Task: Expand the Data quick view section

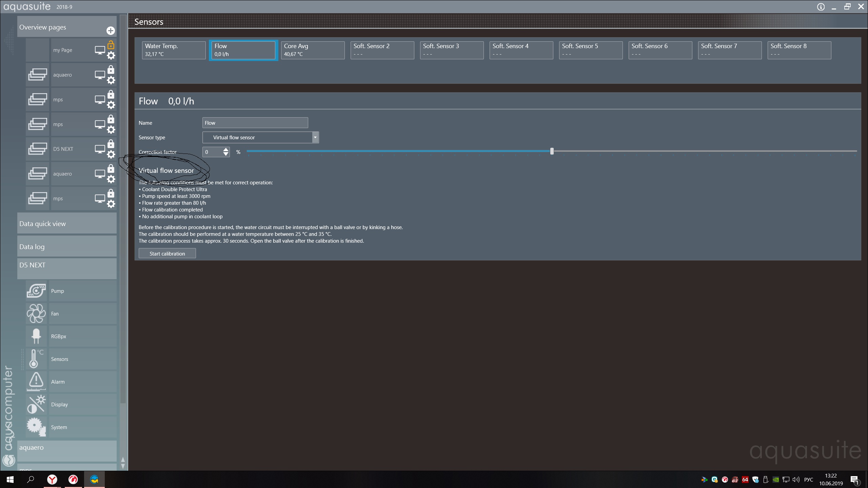Action: 67,223
